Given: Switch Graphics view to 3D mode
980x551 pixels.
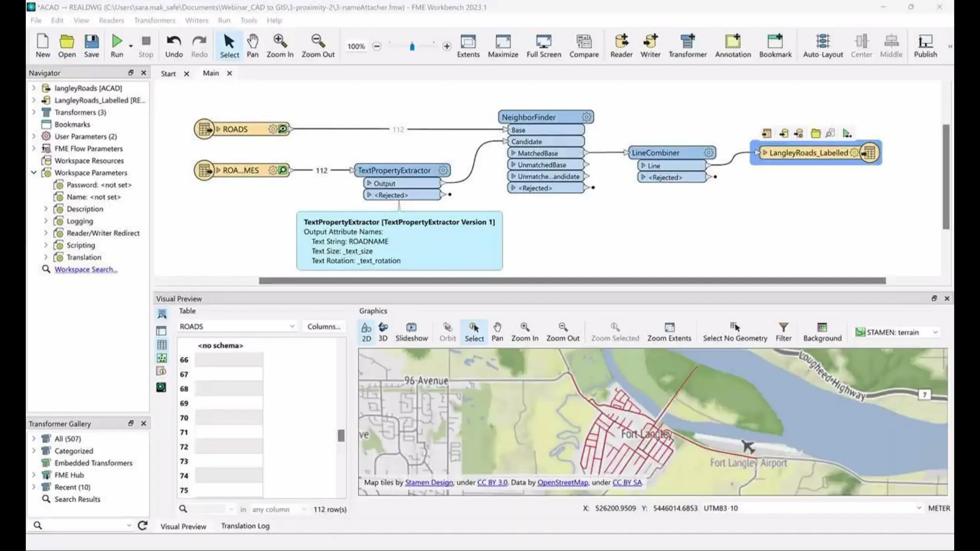Looking at the screenshot, I should click(383, 331).
